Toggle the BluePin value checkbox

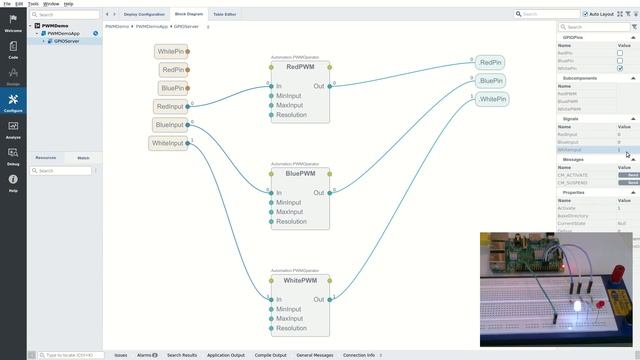[x=620, y=61]
